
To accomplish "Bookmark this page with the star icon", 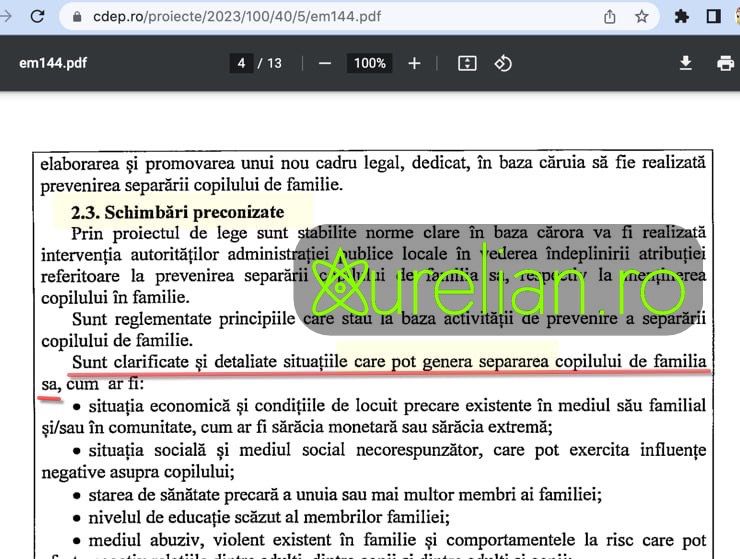I will [x=642, y=17].
